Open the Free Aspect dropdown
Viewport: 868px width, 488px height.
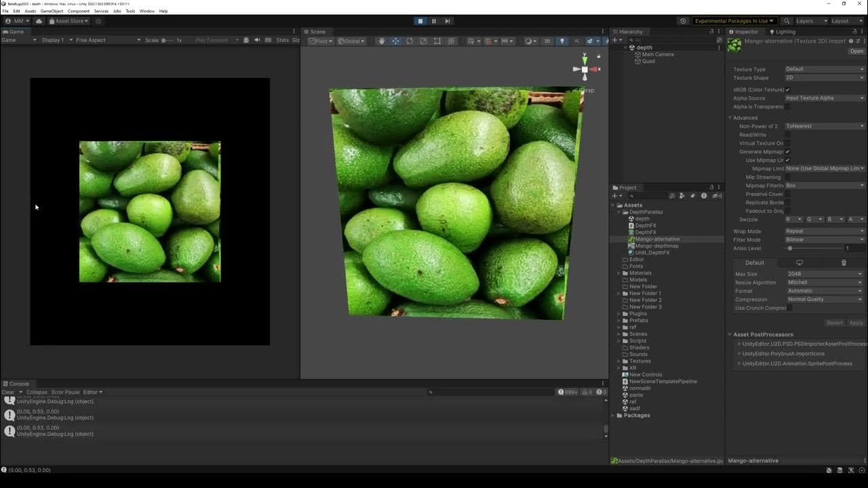point(108,40)
